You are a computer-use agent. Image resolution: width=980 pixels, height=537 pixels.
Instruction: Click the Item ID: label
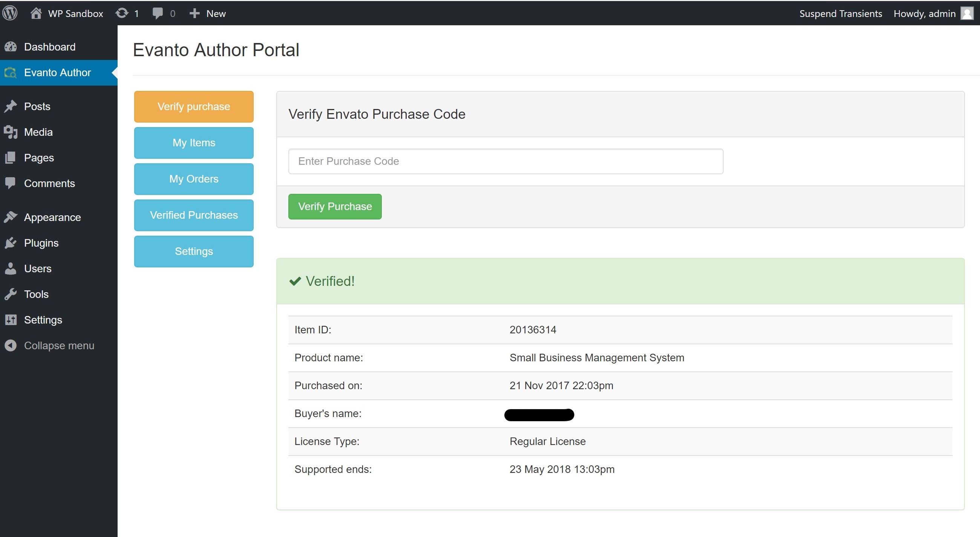click(313, 330)
